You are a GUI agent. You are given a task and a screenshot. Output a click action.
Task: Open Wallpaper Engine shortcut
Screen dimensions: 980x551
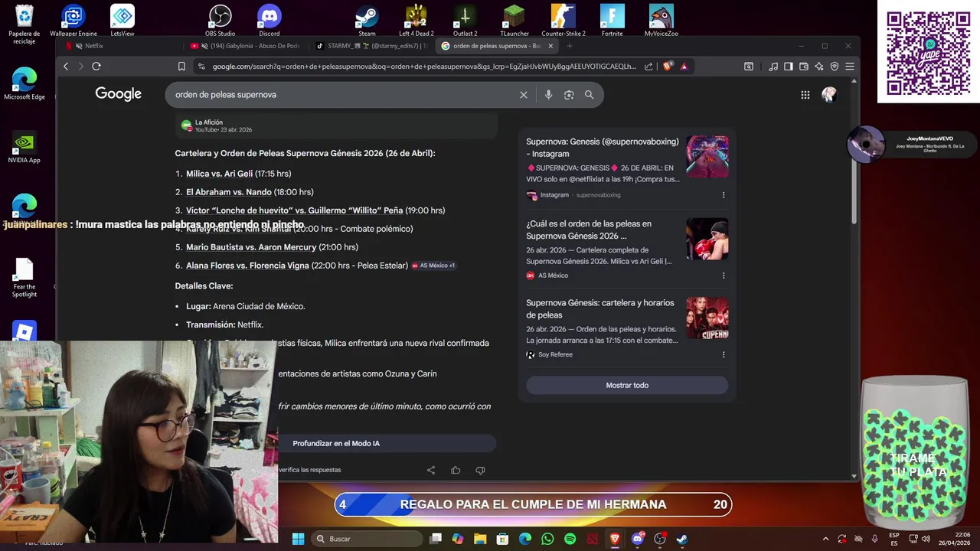[73, 21]
